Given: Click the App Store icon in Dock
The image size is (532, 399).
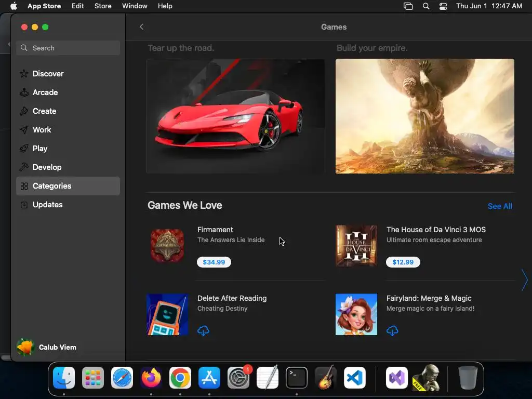Looking at the screenshot, I should pyautogui.click(x=209, y=378).
